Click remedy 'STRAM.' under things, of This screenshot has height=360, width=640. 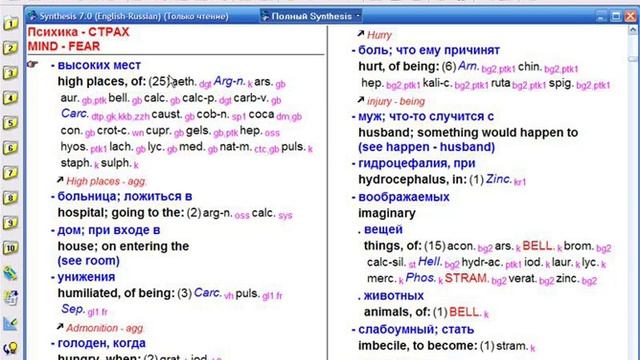[467, 278]
